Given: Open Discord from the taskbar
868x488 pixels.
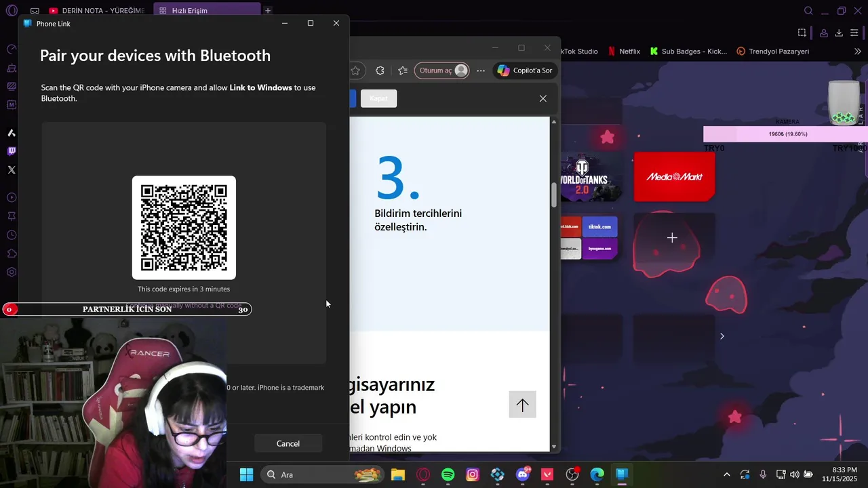Looking at the screenshot, I should (x=523, y=474).
